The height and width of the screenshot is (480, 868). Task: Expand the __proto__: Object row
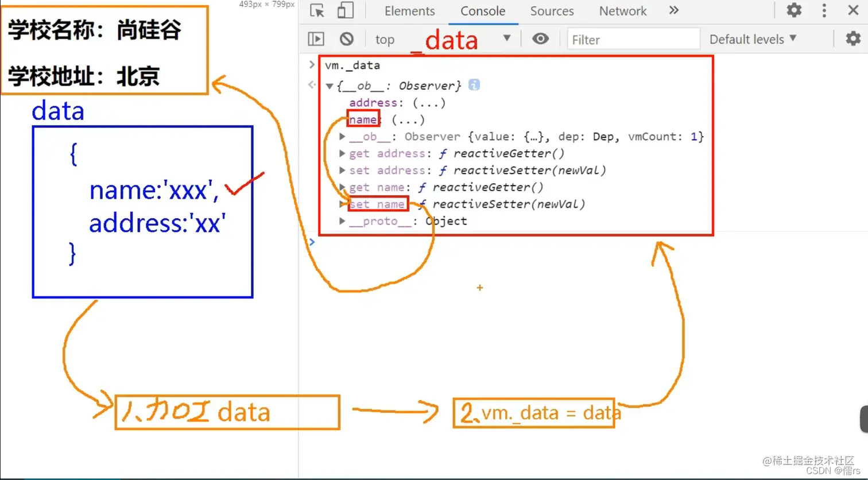[342, 221]
